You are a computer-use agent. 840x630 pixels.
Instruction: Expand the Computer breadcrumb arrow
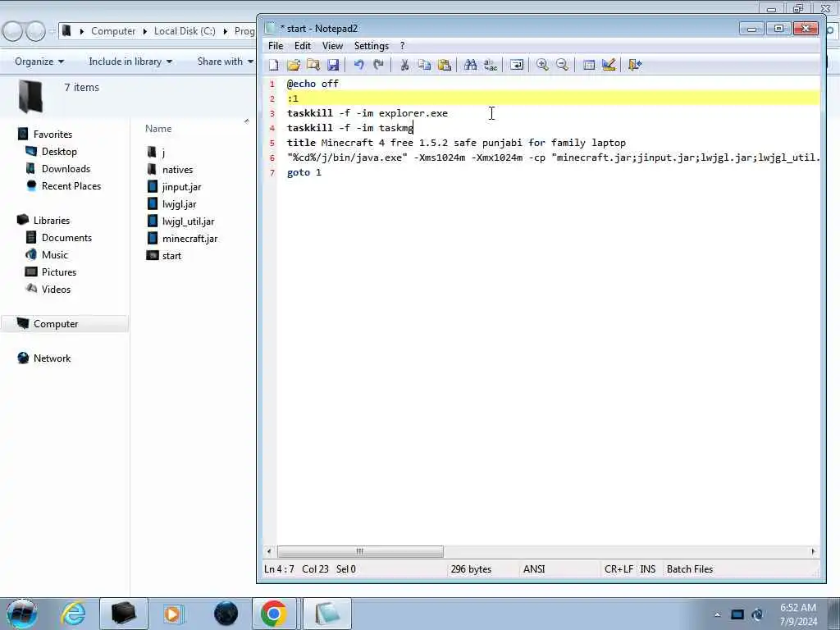pyautogui.click(x=144, y=31)
